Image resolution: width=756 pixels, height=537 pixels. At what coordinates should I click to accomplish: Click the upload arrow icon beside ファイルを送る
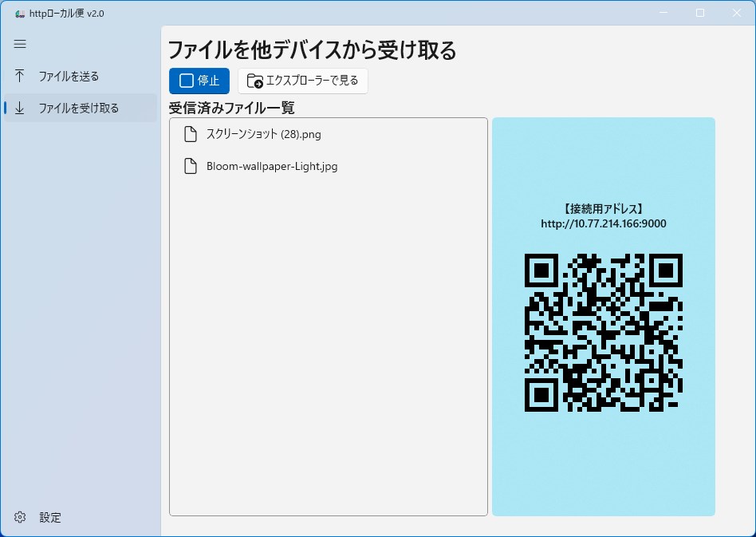[x=19, y=76]
